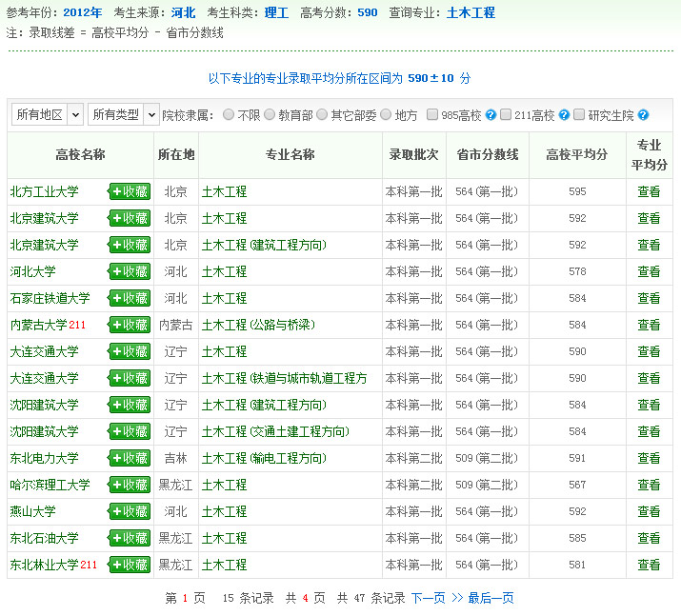
Task: Bookmark 河北大学 via +收藏 button
Action: 130,271
